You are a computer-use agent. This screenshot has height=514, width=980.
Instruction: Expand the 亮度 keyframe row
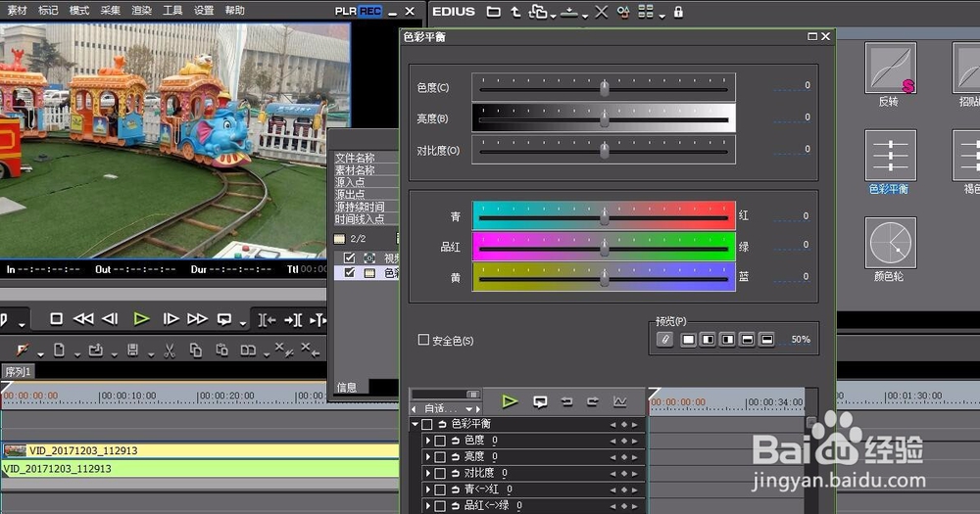point(428,456)
